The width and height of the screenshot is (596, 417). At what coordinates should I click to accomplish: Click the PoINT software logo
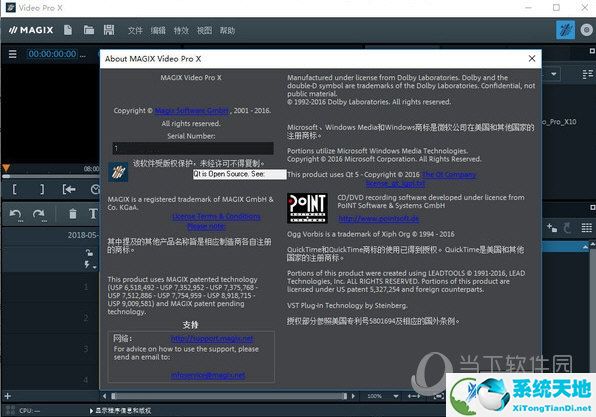(307, 208)
